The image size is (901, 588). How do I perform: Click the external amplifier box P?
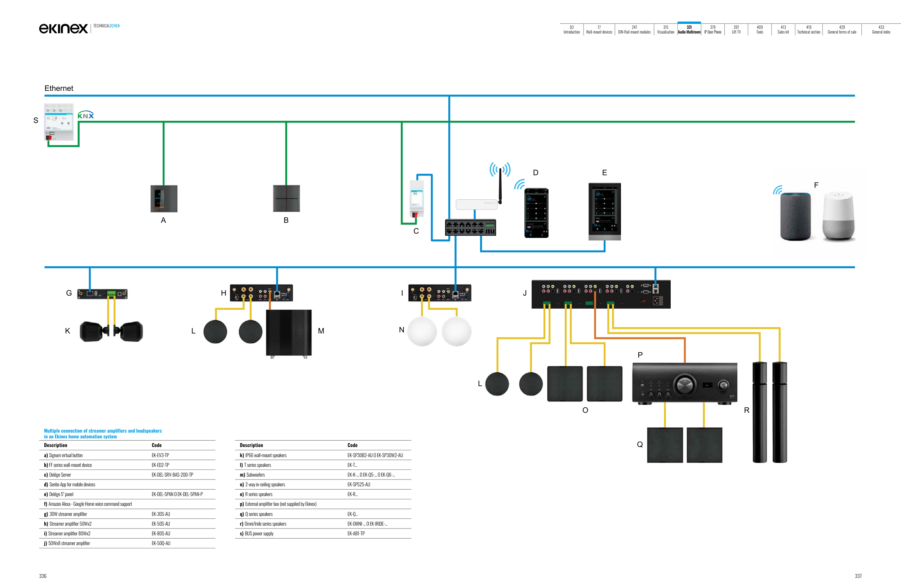pos(684,383)
